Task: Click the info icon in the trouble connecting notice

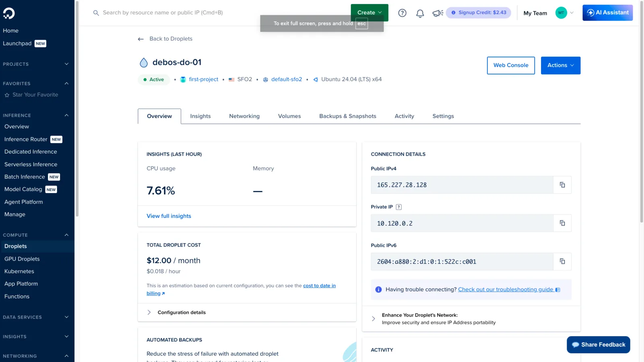Action: (x=378, y=290)
